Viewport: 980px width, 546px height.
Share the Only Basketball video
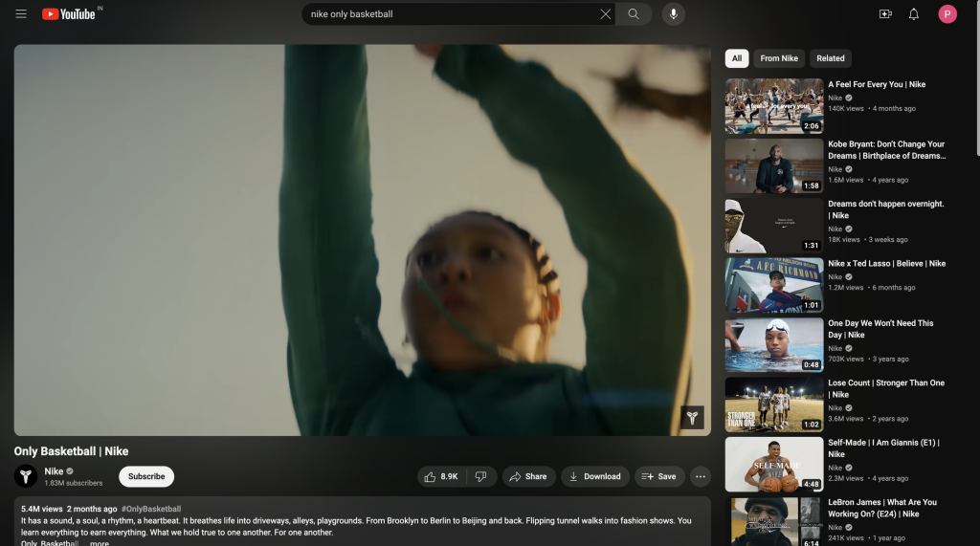(x=528, y=476)
